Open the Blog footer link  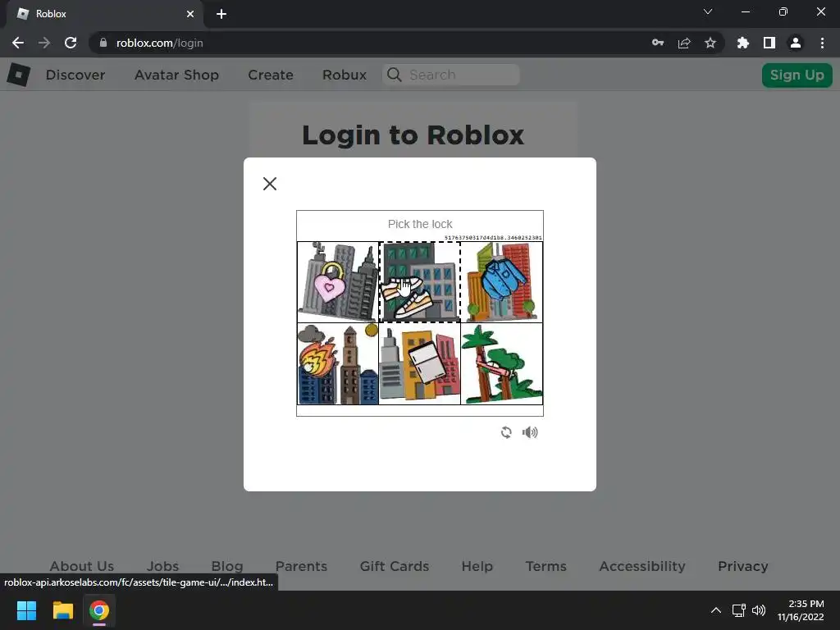point(227,566)
